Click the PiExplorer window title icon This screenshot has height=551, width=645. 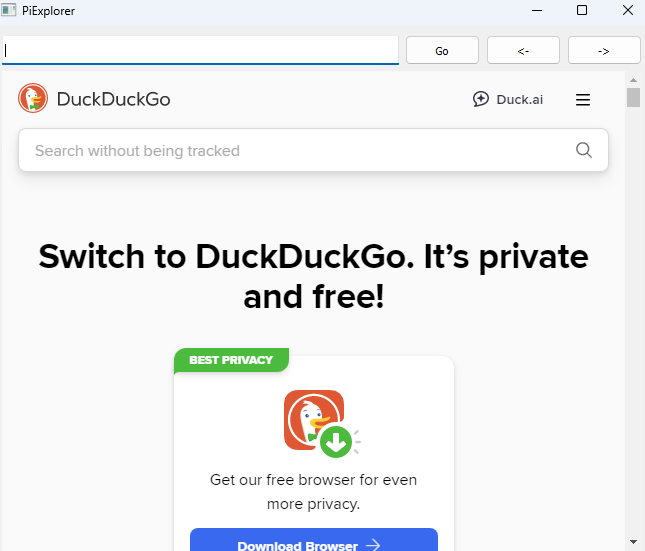pyautogui.click(x=9, y=10)
